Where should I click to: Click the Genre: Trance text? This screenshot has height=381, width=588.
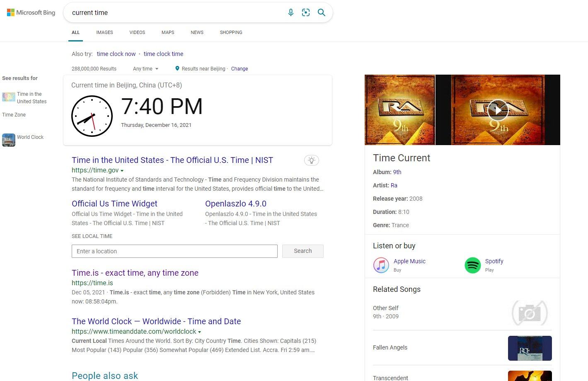click(391, 225)
